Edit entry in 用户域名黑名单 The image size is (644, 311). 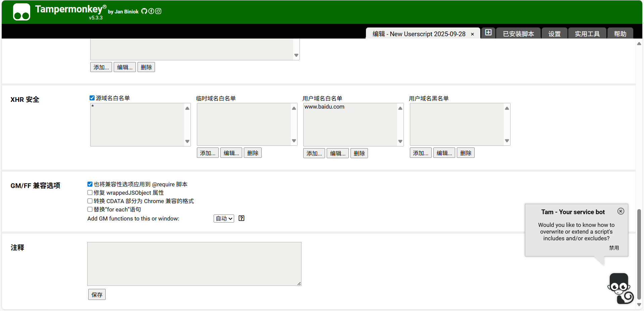pyautogui.click(x=444, y=153)
